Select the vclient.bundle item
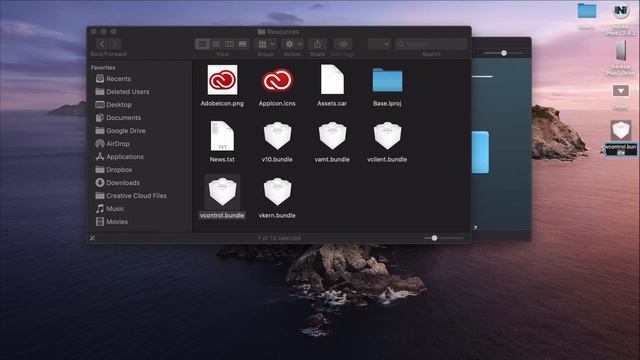 (x=387, y=136)
